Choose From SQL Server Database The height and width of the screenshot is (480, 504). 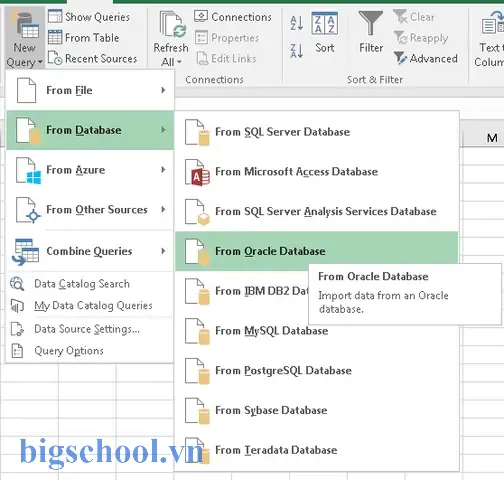pos(317,132)
